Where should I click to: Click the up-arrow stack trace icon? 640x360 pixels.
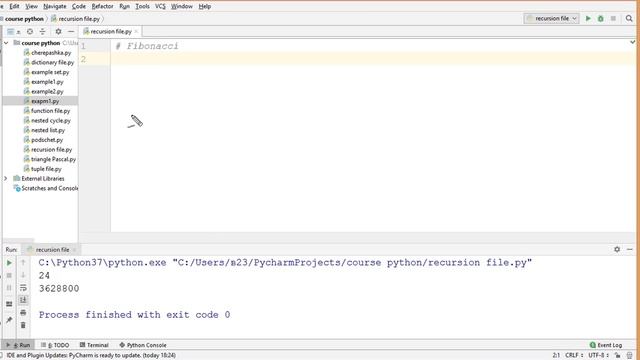(23, 262)
